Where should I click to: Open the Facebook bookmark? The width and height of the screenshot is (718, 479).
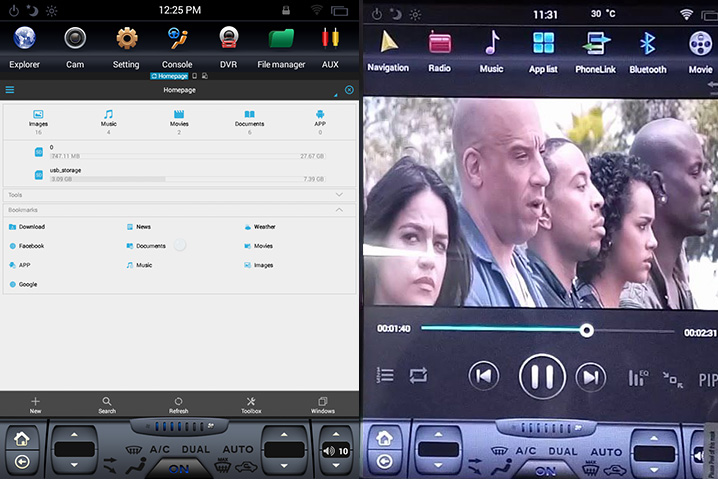27,246
